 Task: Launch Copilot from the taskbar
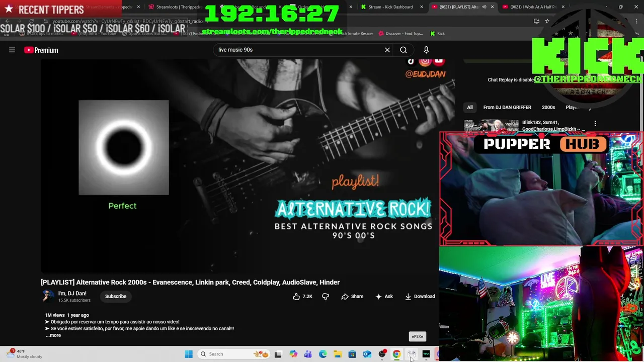pyautogui.click(x=293, y=354)
